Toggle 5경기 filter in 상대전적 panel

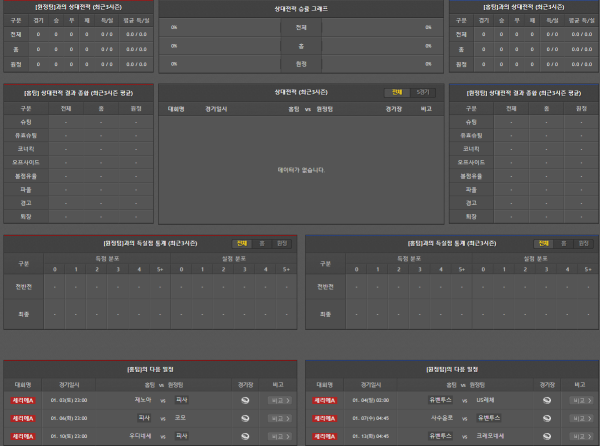pos(423,91)
